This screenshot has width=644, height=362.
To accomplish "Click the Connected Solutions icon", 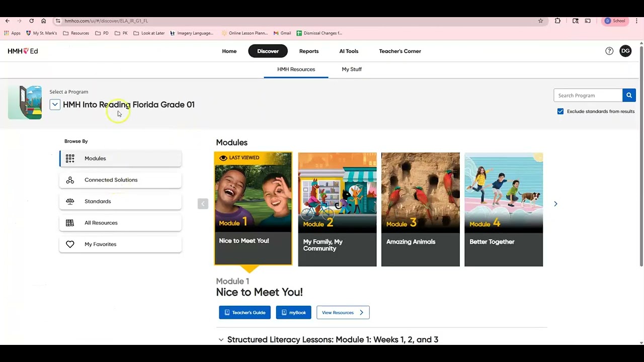I will 70,180.
